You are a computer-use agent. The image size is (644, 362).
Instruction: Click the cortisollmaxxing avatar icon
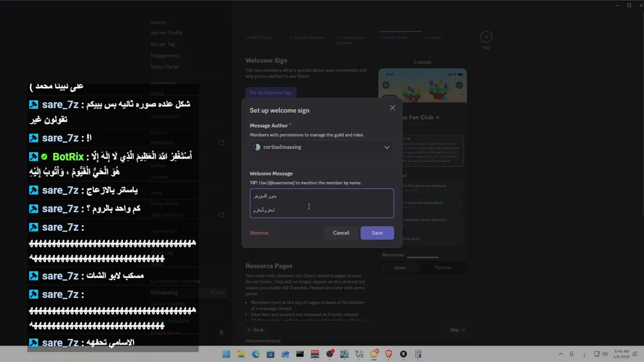pos(257,147)
